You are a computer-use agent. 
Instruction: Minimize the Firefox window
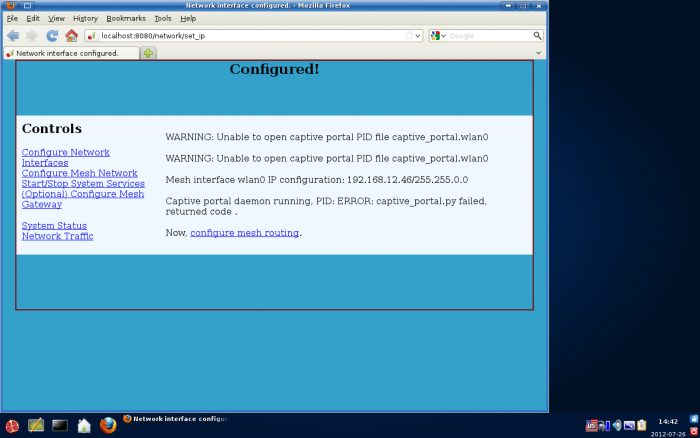[508, 5]
